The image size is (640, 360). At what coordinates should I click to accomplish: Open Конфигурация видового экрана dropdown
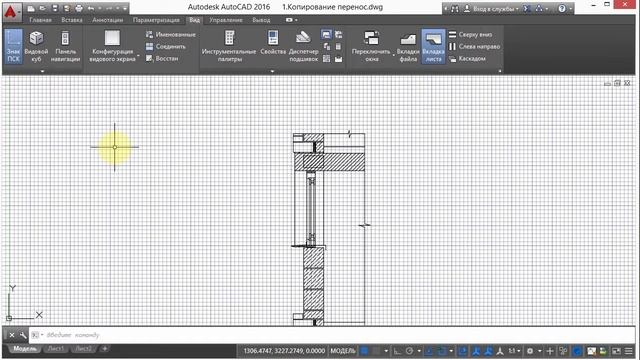[113, 46]
